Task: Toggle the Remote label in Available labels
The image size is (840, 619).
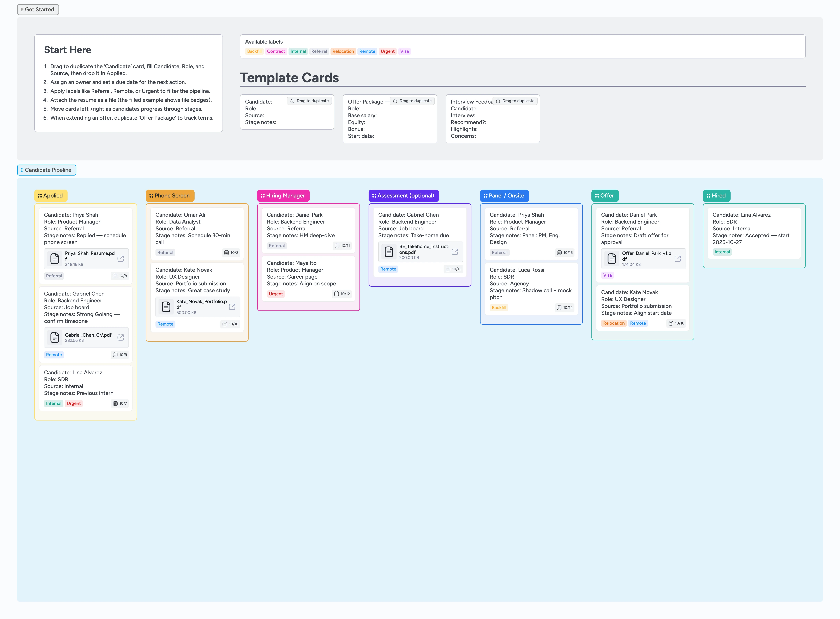Action: [x=367, y=51]
